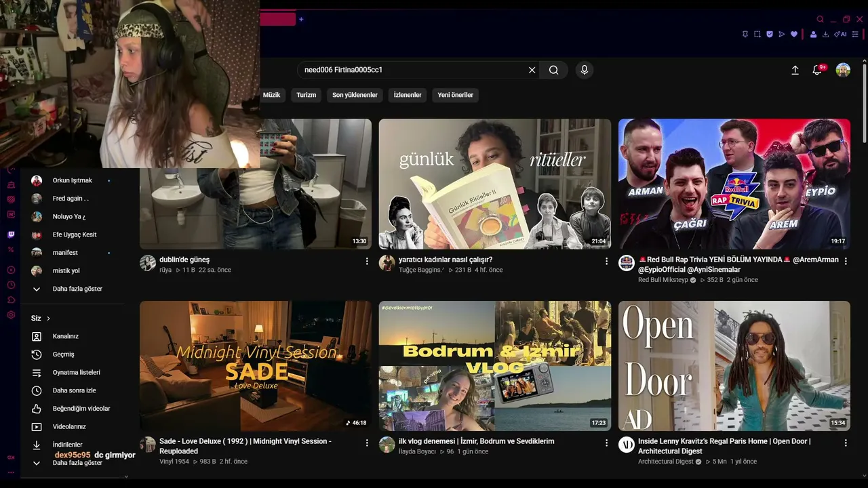Play the Bodrum & İzmir vlog thumbnail

tap(495, 366)
